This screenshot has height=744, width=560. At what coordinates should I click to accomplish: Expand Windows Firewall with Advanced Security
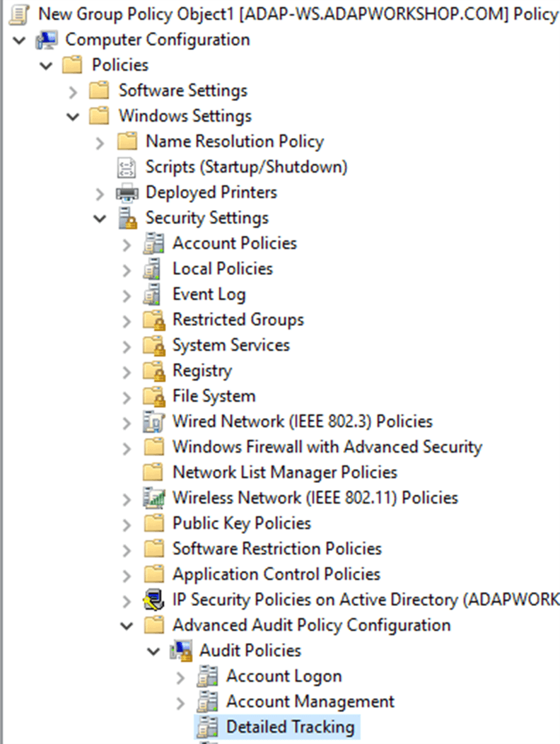(127, 448)
